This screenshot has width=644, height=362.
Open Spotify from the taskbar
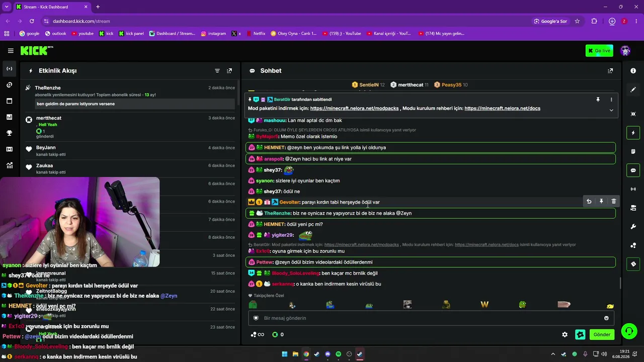[x=338, y=354]
